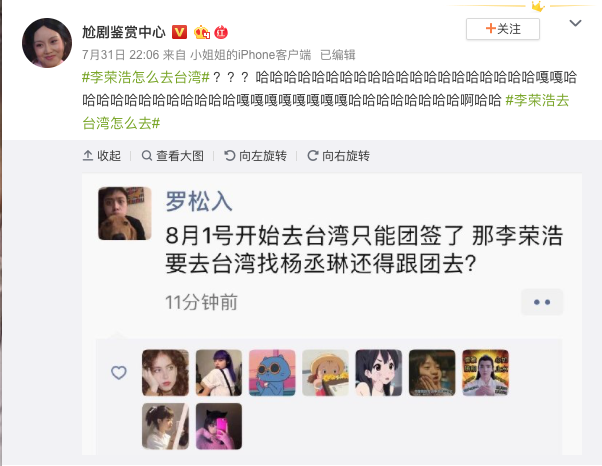This screenshot has width=602, height=466.
Task: Click the curly red-haired woman avatar
Action: pos(165,372)
